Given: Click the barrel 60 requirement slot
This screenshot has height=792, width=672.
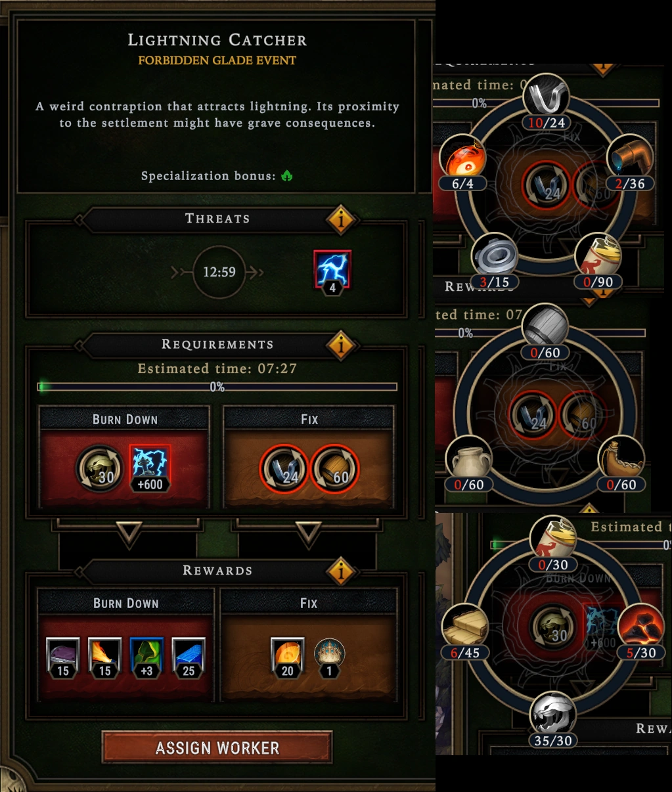Looking at the screenshot, I should pos(334,468).
